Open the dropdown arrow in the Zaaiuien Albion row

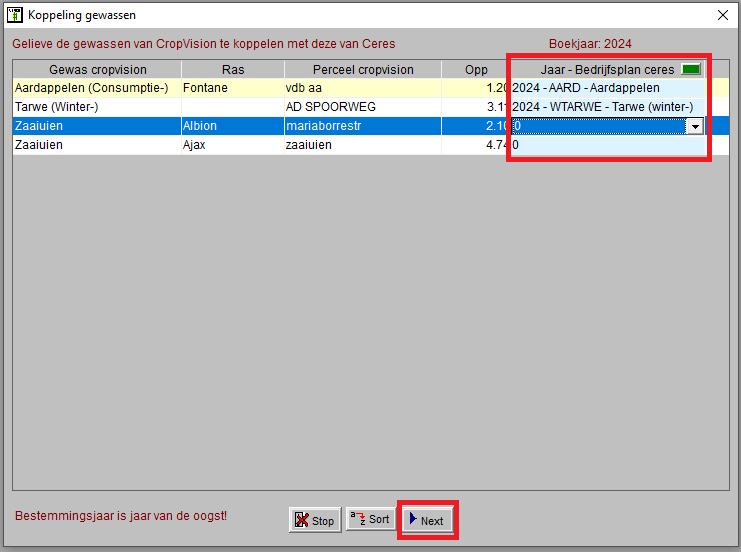[695, 126]
